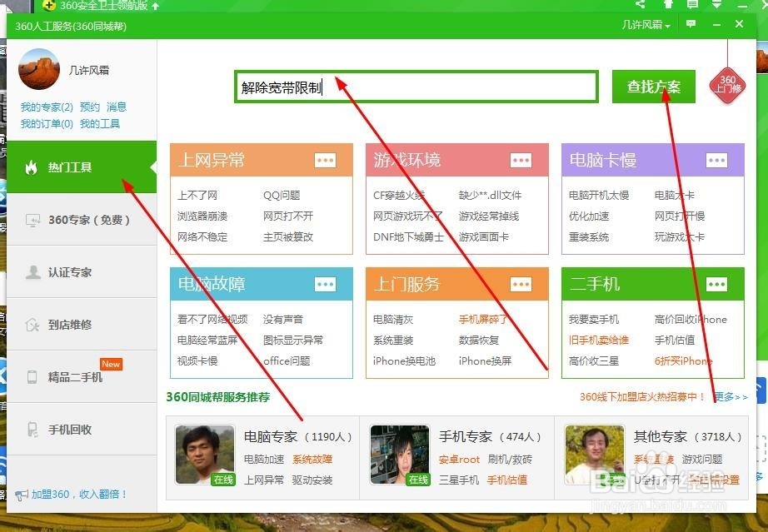Open 我的专家(2) link
This screenshot has height=532, width=768.
[x=47, y=107]
